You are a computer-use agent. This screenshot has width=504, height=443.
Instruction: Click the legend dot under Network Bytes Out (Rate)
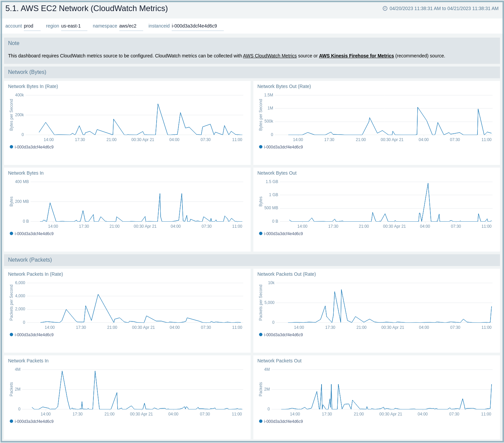click(x=260, y=147)
